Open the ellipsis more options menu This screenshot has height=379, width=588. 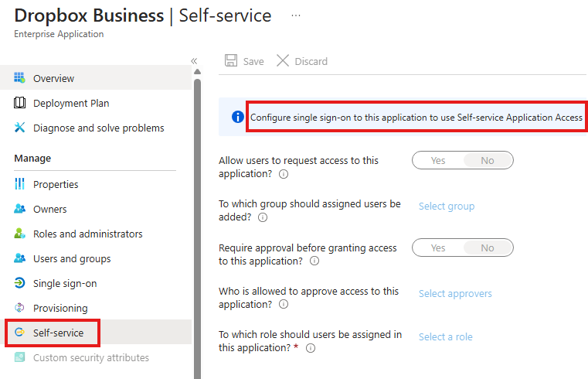(x=296, y=15)
